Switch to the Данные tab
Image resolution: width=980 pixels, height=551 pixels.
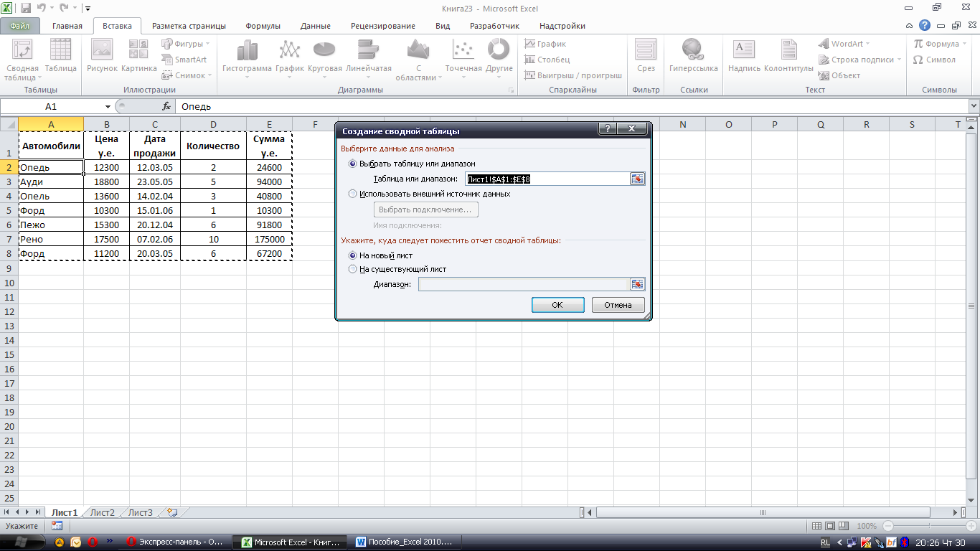316,26
